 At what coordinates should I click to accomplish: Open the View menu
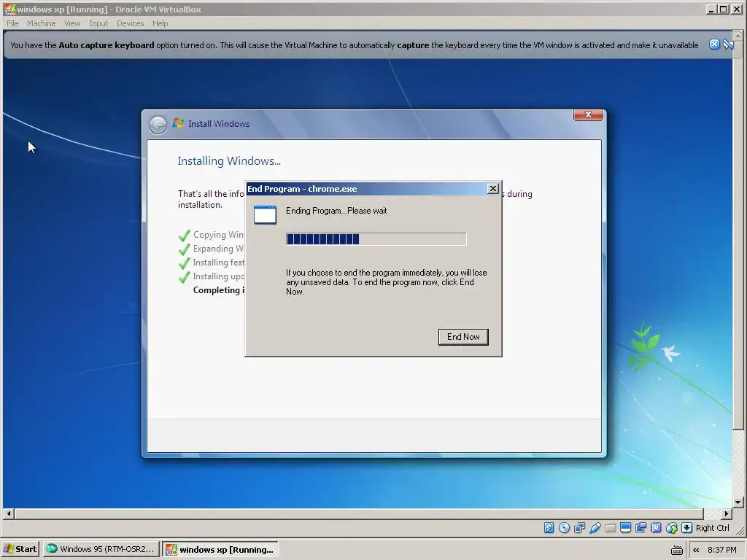72,23
